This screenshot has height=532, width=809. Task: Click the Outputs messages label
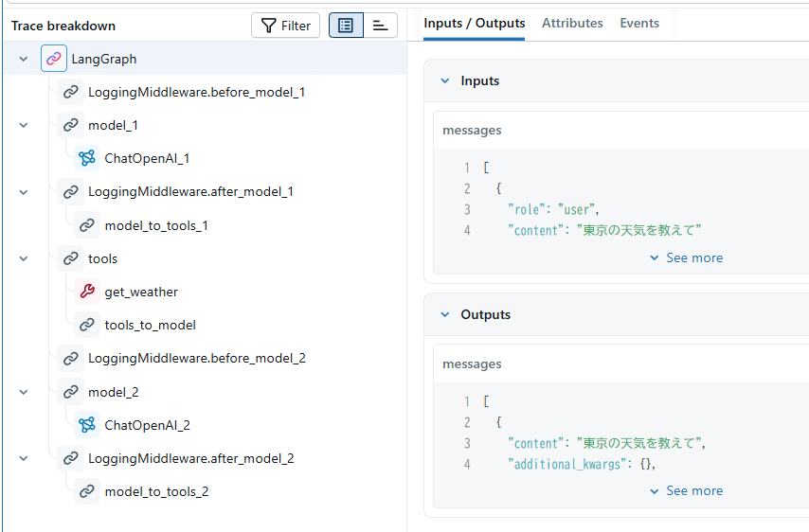[x=472, y=364]
